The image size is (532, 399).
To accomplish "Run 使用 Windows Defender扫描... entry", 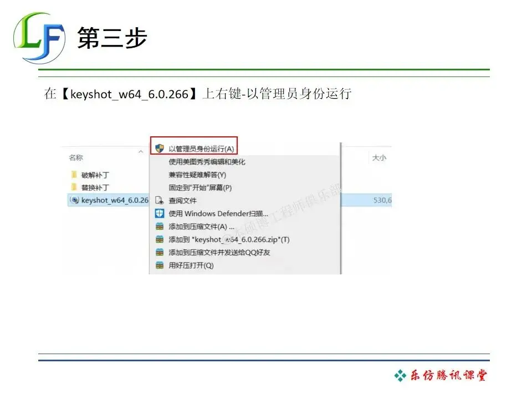I will [218, 213].
